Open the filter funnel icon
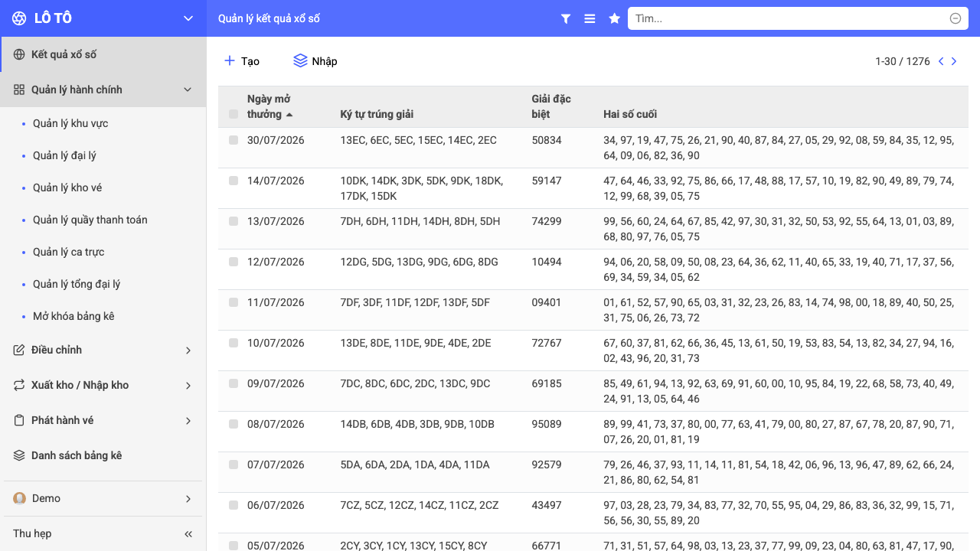The width and height of the screenshot is (980, 551). click(x=566, y=18)
